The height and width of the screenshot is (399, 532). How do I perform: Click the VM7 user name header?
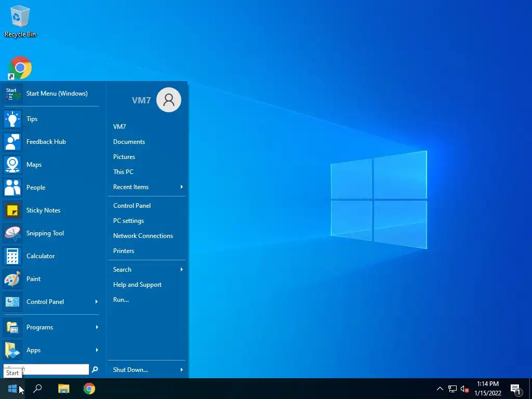pyautogui.click(x=141, y=100)
